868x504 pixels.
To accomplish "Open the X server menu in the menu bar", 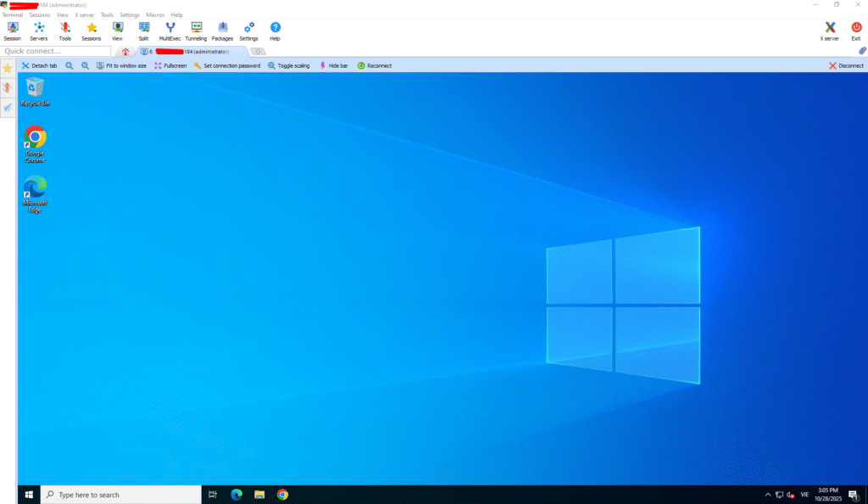I will 84,15.
